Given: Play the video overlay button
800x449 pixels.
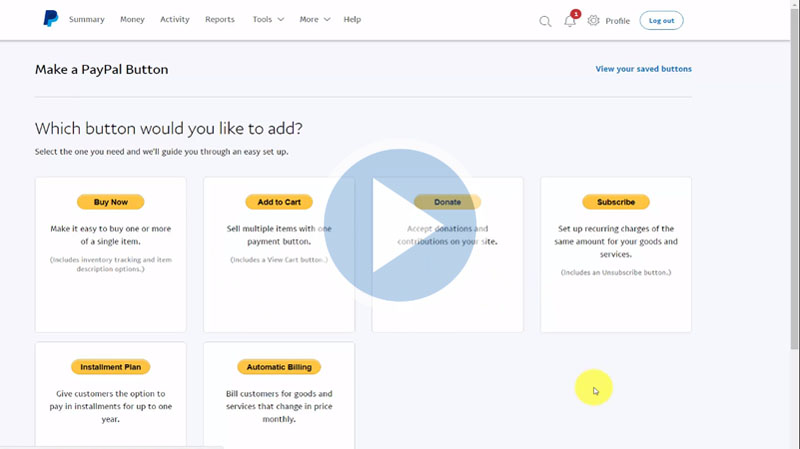Looking at the screenshot, I should coord(400,225).
